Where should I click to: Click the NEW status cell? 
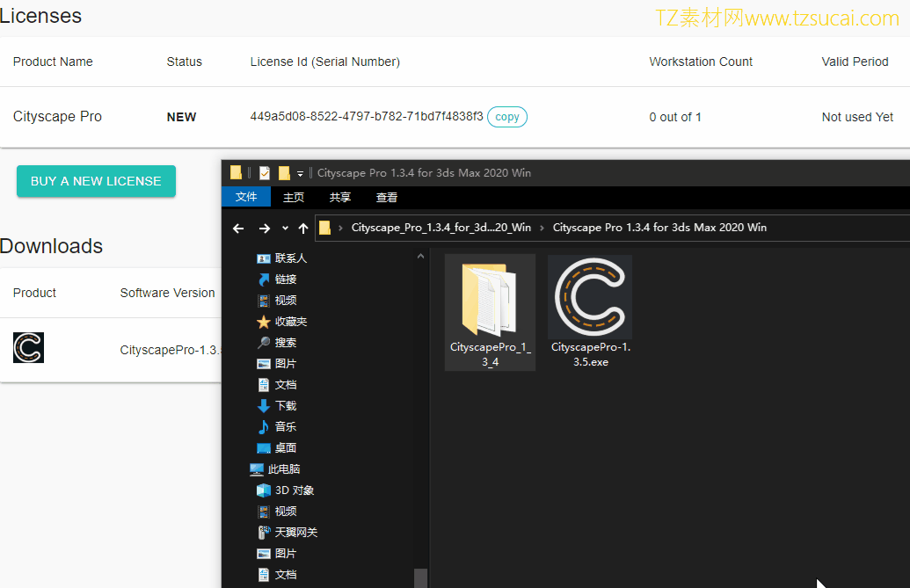coord(182,117)
